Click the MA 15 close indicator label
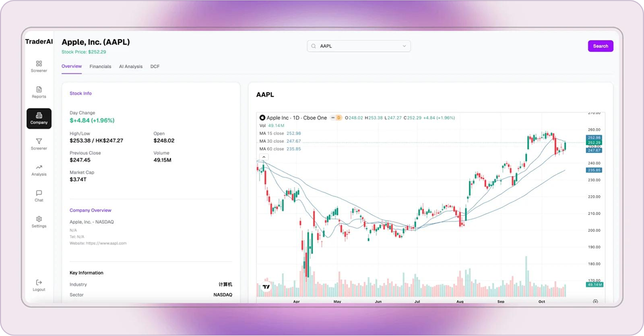The image size is (644, 336). [x=272, y=133]
